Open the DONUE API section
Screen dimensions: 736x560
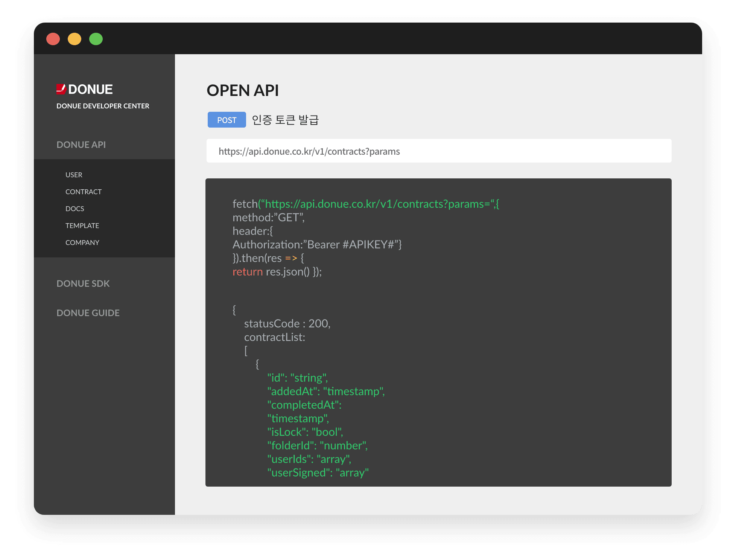[81, 145]
